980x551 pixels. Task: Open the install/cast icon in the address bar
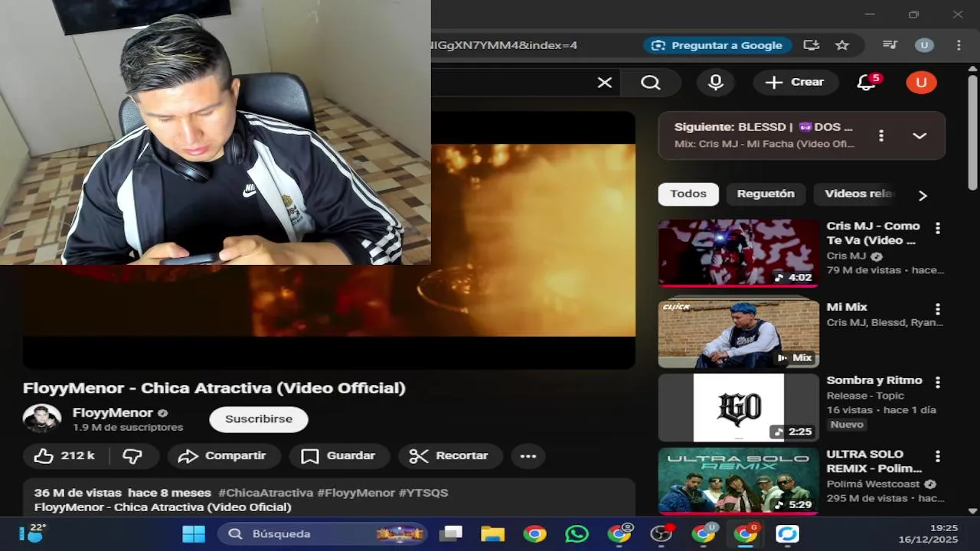click(x=812, y=45)
